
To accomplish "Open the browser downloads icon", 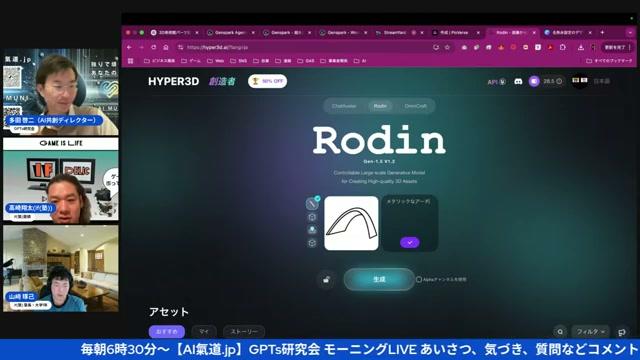I will click(x=580, y=48).
